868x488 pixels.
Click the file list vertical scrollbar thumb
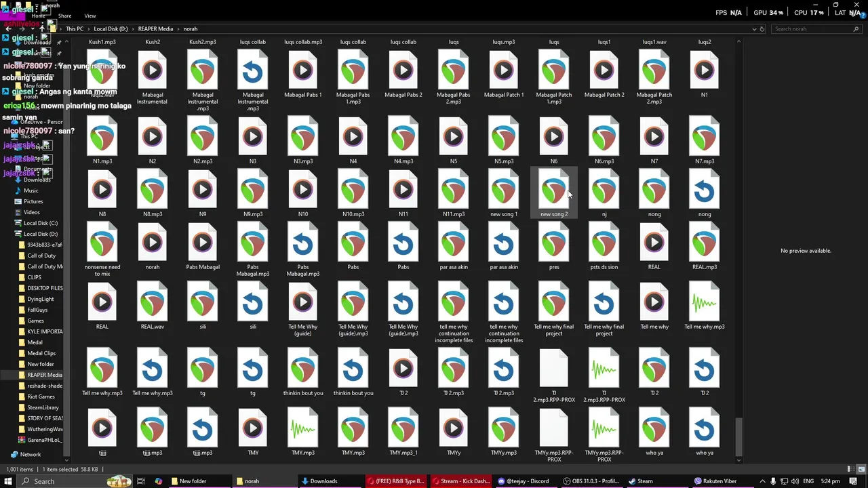[x=739, y=436]
